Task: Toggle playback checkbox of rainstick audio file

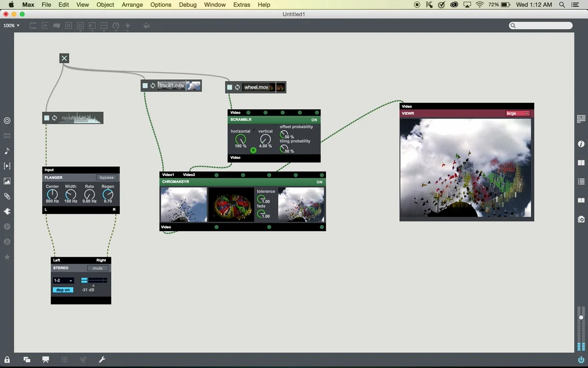Action: click(47, 118)
